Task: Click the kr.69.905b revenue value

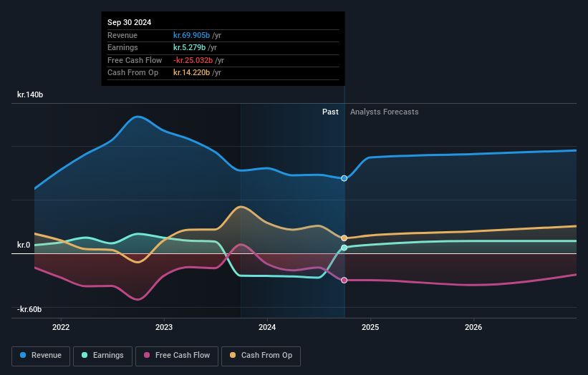Action: (191, 35)
